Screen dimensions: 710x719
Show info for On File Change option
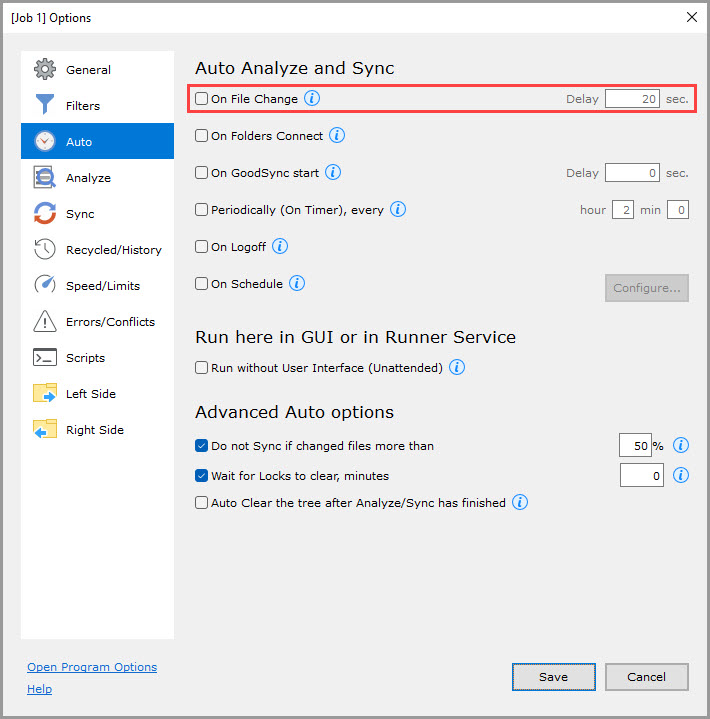[x=312, y=99]
